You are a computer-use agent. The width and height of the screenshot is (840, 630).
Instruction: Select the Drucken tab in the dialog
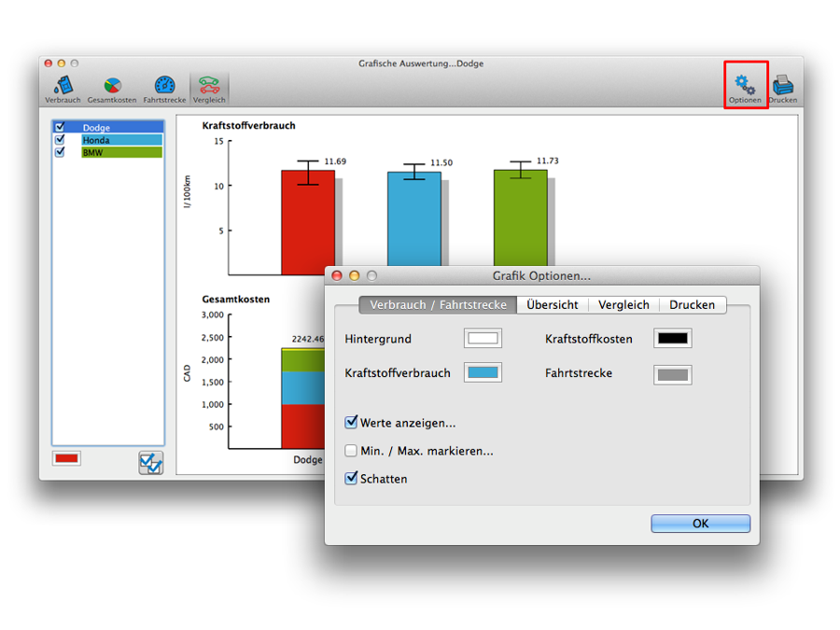(692, 305)
